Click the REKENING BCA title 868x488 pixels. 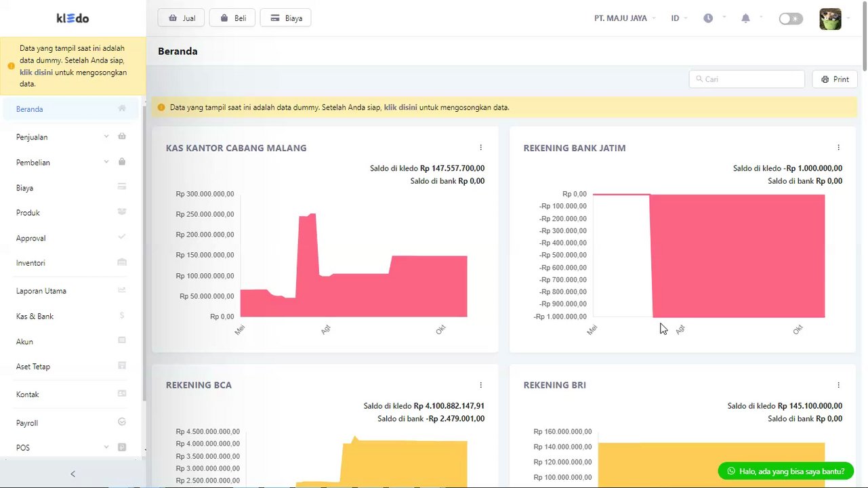199,385
